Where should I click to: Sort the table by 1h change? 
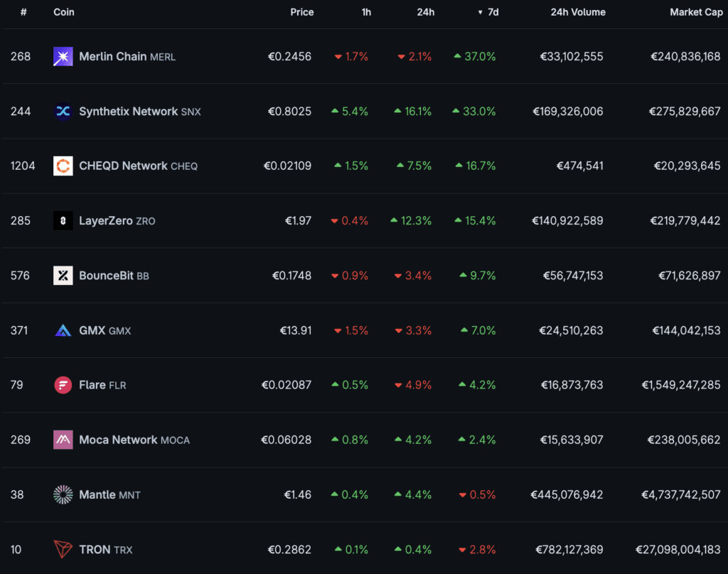click(x=366, y=12)
